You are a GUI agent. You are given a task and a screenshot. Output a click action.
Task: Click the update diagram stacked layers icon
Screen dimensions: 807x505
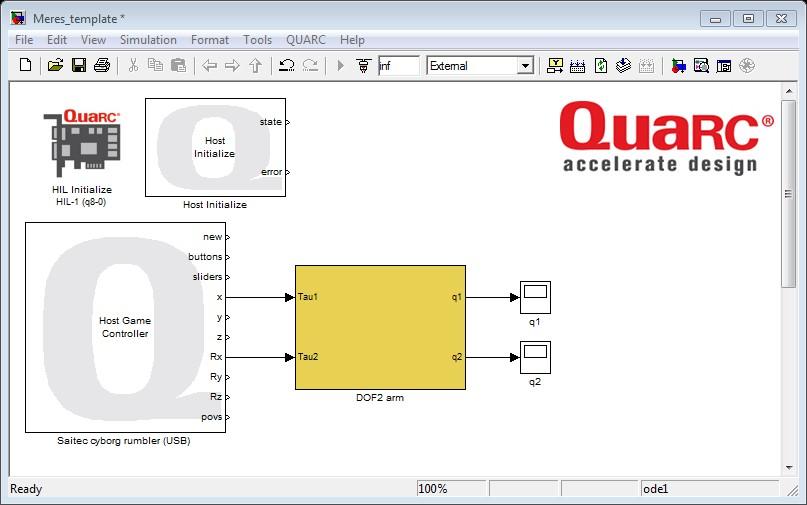[623, 65]
